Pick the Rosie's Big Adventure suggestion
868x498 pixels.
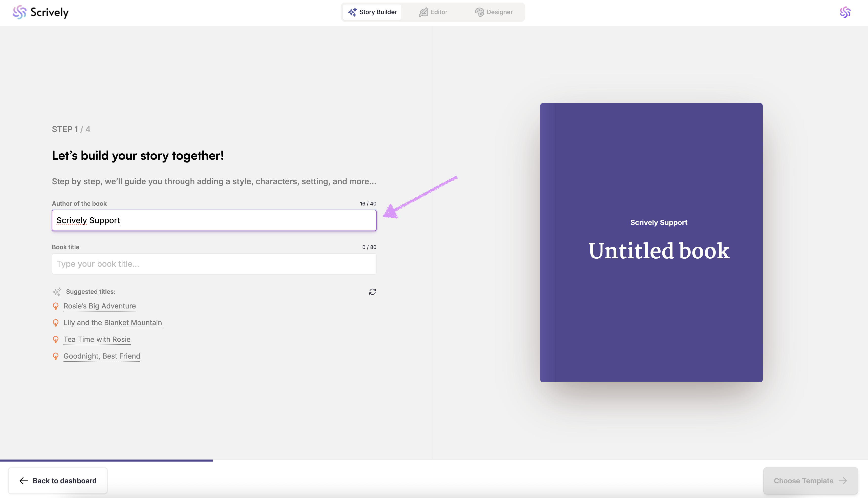[99, 306]
